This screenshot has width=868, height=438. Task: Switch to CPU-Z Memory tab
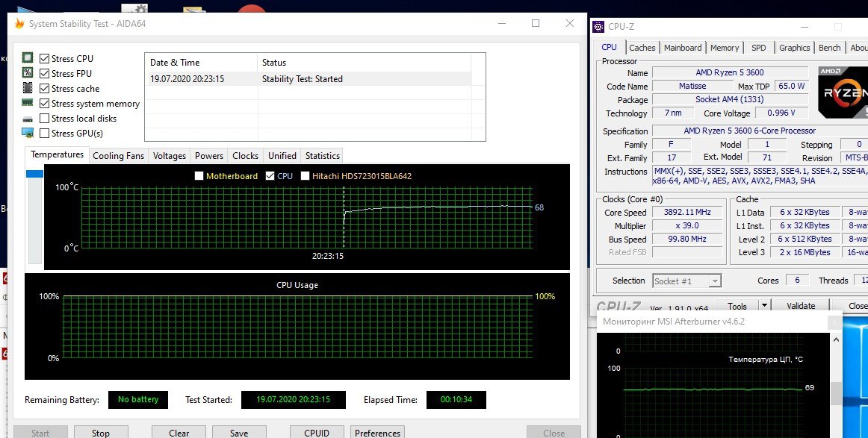click(725, 48)
